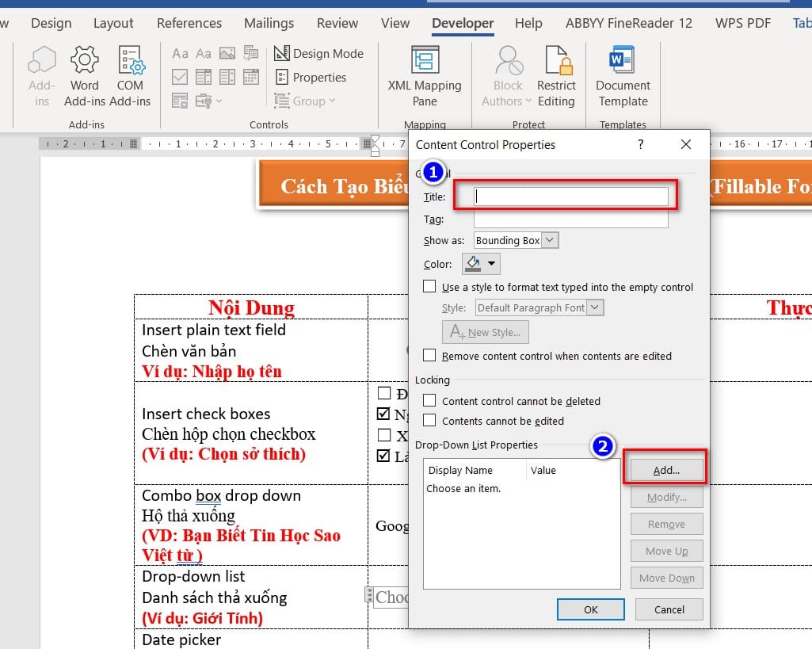This screenshot has height=649, width=812.
Task: Enable 'Use a style to format text' option
Action: tap(429, 286)
